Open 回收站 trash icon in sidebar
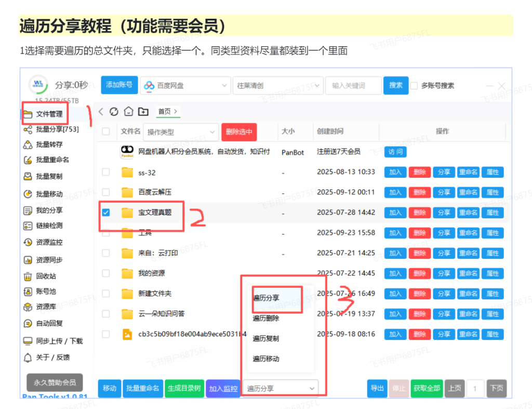Image resolution: width=532 pixels, height=409 pixels. click(x=28, y=276)
